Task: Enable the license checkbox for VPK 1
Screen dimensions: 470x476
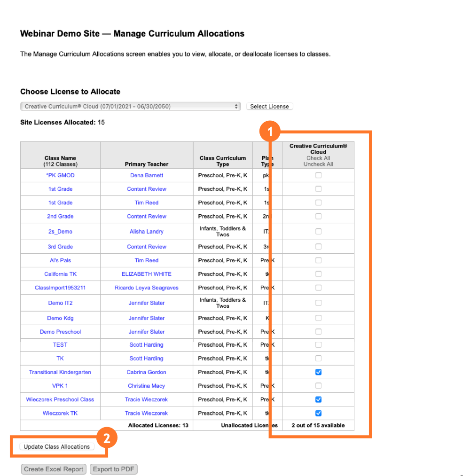Action: pyautogui.click(x=318, y=385)
